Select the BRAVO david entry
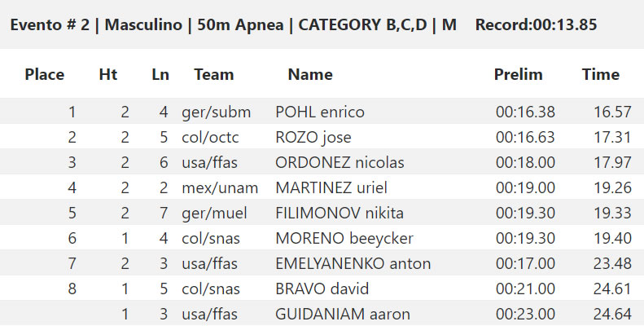 tap(322, 289)
